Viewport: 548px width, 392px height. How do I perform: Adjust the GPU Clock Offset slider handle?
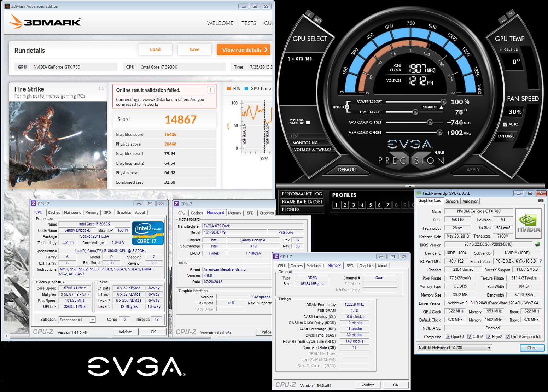point(430,122)
